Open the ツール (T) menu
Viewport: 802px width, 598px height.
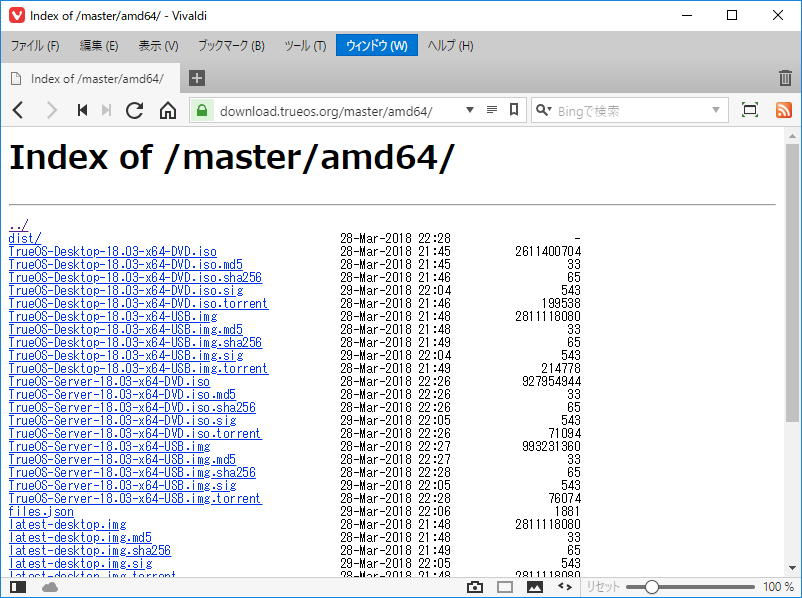tap(305, 46)
